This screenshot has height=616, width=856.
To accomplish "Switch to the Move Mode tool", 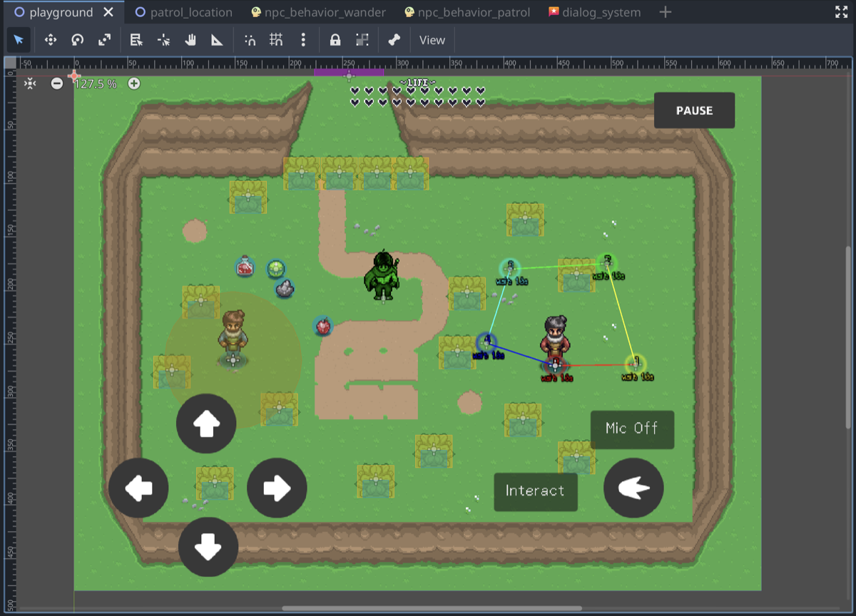I will [x=51, y=40].
